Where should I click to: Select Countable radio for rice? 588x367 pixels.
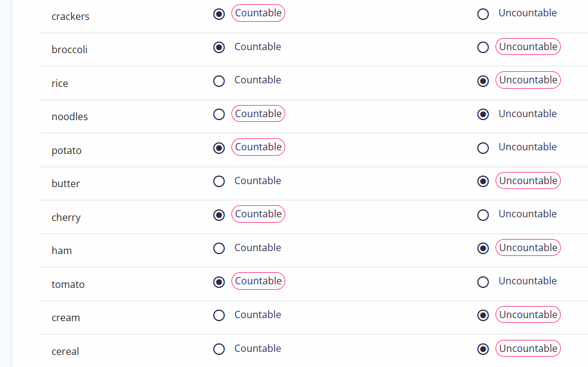click(219, 81)
